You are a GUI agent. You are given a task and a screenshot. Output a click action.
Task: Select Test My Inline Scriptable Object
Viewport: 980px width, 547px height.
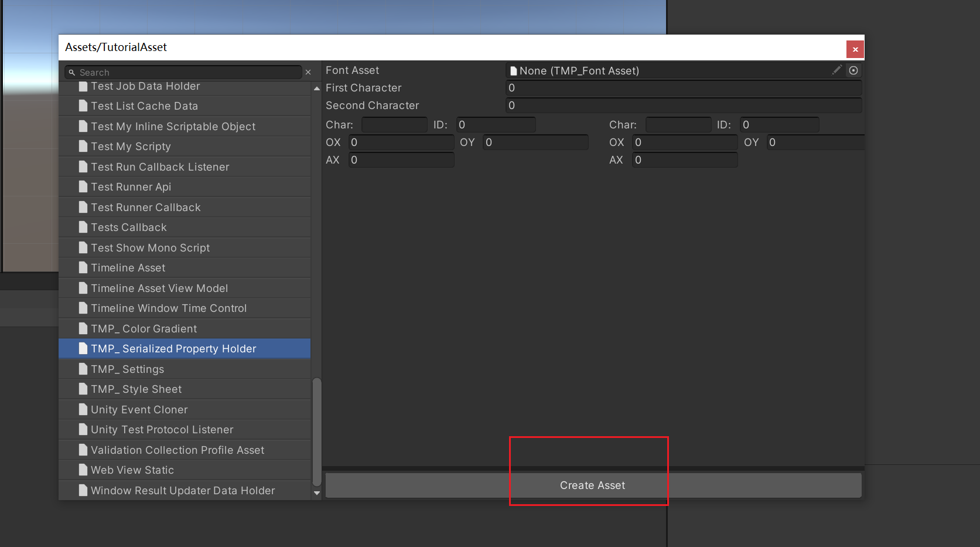(x=185, y=127)
